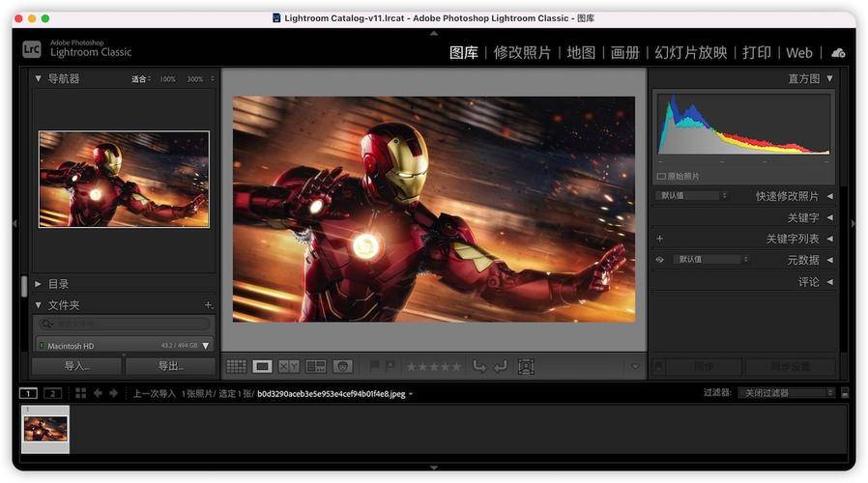Screen dimensions: 868x483
Task: Click the Macintosh HD volume row
Action: (x=124, y=345)
